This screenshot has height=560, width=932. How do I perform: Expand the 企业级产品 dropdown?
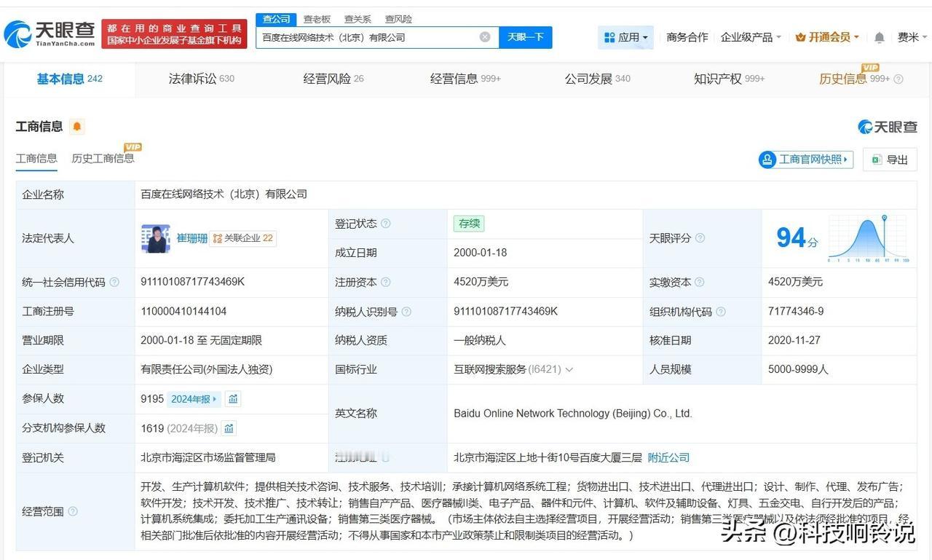point(751,37)
